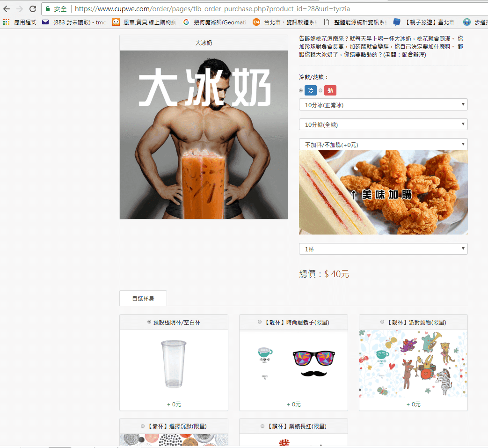Click the 告訴妳桃花怎麼來 product description
The width and height of the screenshot is (488, 448).
tap(381, 46)
